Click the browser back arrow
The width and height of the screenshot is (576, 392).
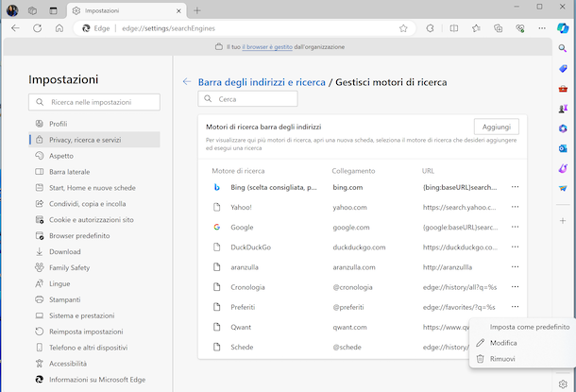(x=15, y=28)
